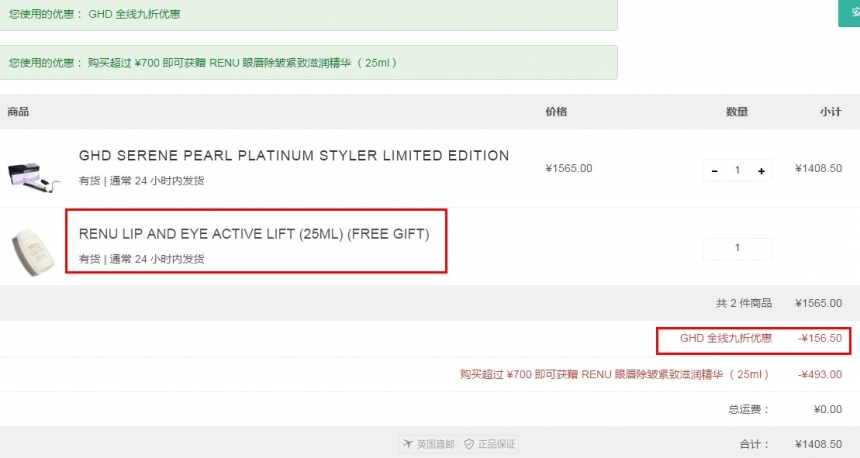
Task: Click the GHD styler product thumbnail
Action: coord(33,177)
